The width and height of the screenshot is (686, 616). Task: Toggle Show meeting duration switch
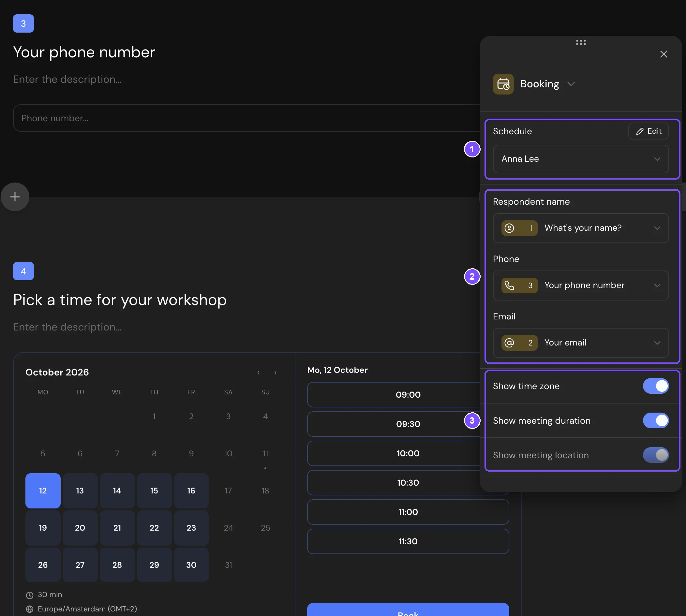pos(656,421)
